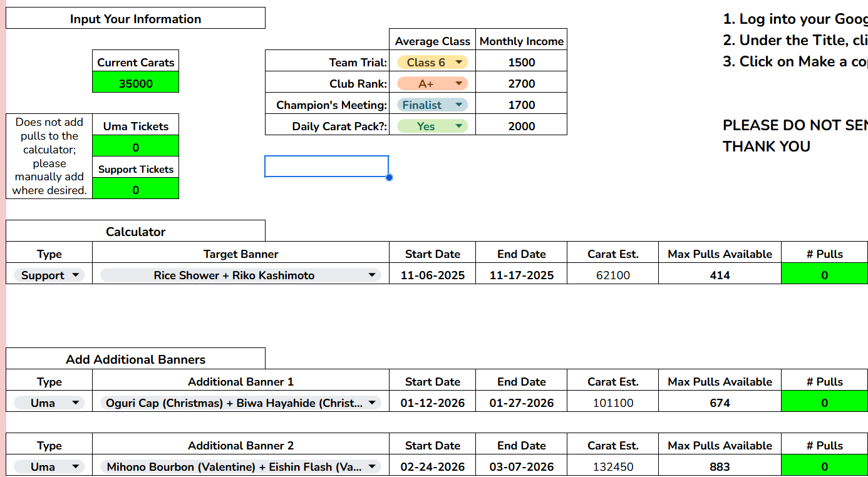
Task: Click the 'Club Rank:' label cell
Action: [327, 82]
